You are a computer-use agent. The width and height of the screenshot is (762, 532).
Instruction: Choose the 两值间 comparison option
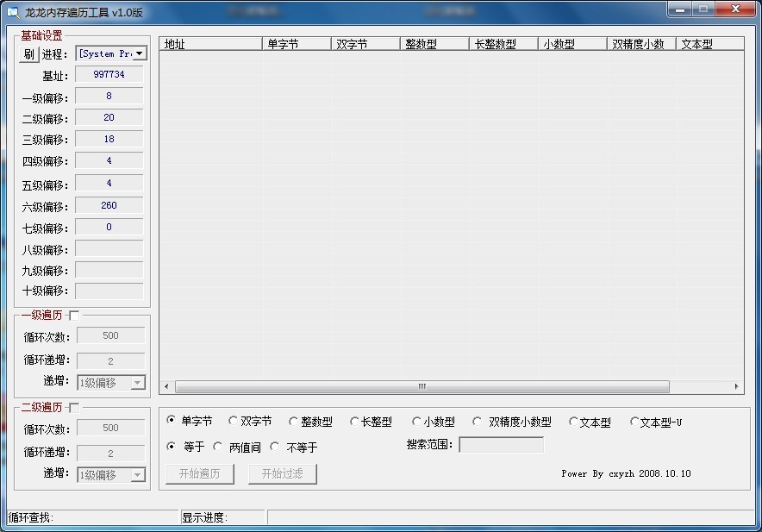pyautogui.click(x=218, y=447)
